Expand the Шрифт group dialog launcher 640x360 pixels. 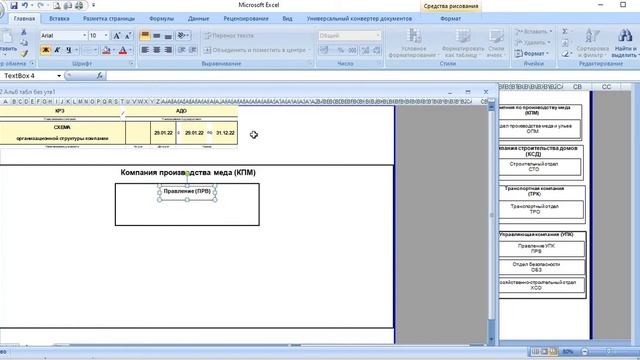131,64
